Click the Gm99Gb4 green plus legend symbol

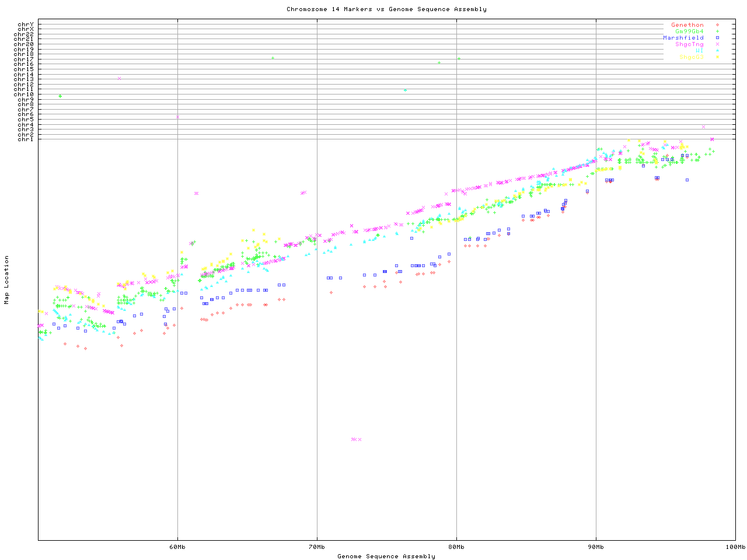[717, 32]
